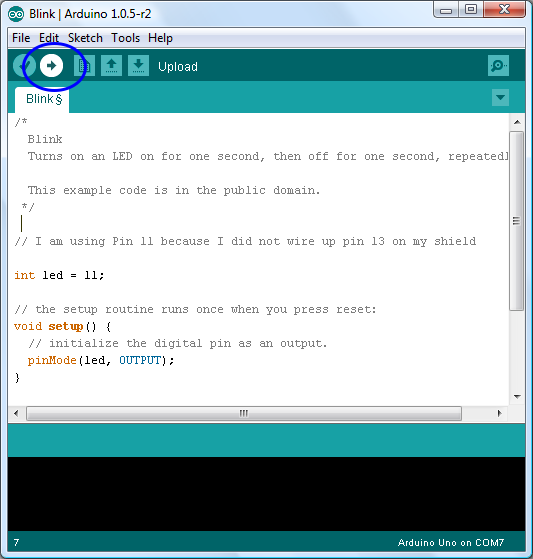Click the 'void setup() {' line
Image resolution: width=533 pixels, height=559 pixels.
tap(63, 327)
